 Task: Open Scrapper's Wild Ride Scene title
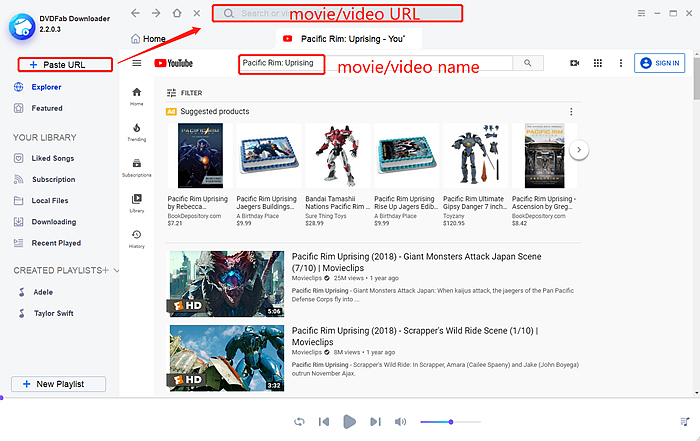[415, 336]
